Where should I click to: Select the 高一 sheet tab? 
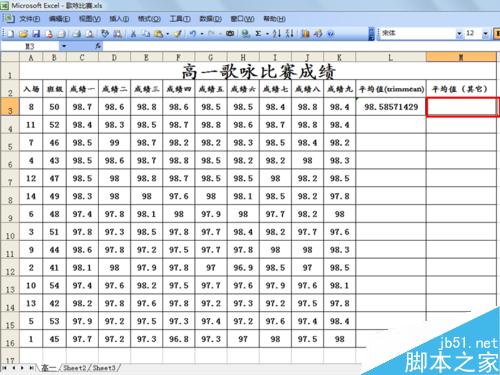point(49,368)
